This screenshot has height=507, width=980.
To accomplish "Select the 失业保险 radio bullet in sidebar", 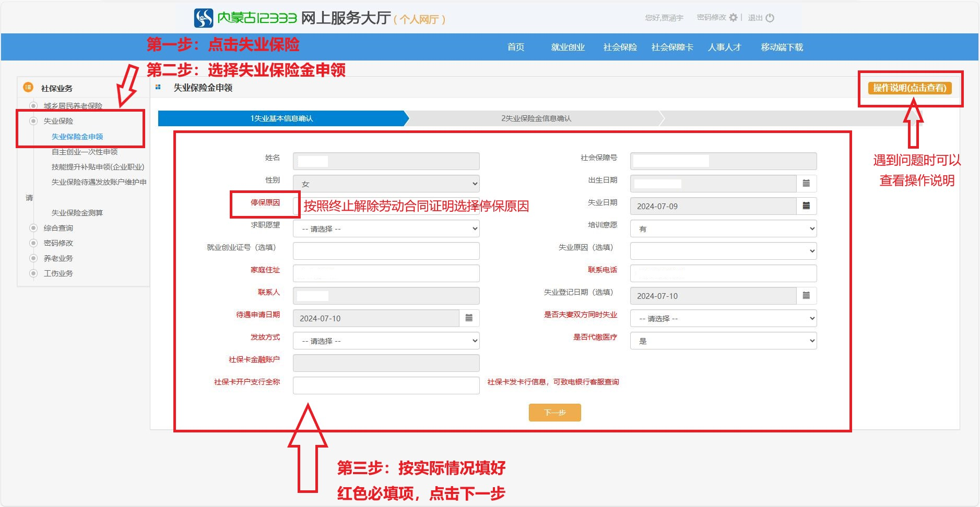I will (33, 121).
